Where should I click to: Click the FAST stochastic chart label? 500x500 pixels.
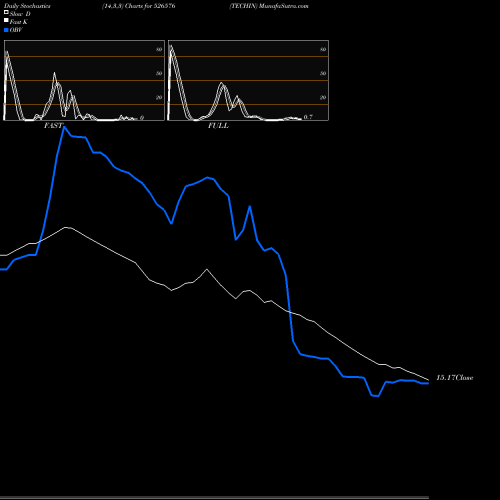[x=53, y=126]
